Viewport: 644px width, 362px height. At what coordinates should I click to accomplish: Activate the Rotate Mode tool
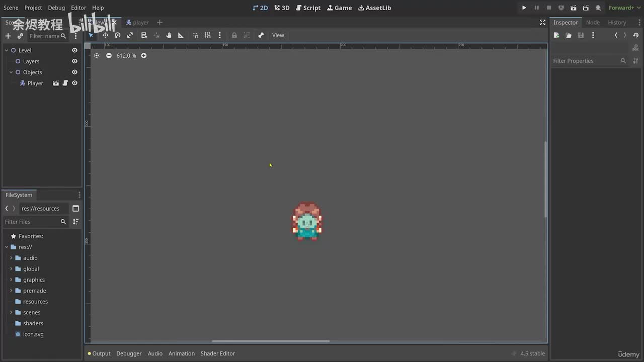[117, 35]
